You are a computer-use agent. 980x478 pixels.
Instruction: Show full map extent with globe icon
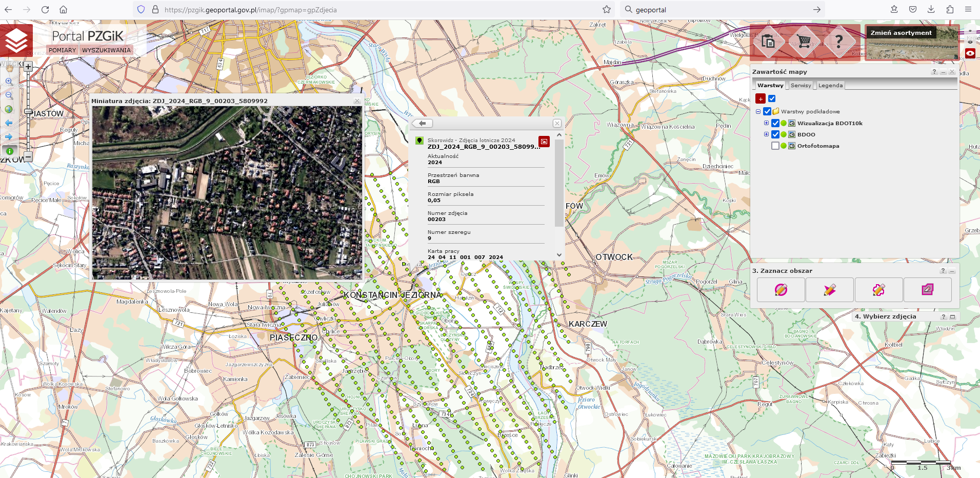(x=9, y=109)
